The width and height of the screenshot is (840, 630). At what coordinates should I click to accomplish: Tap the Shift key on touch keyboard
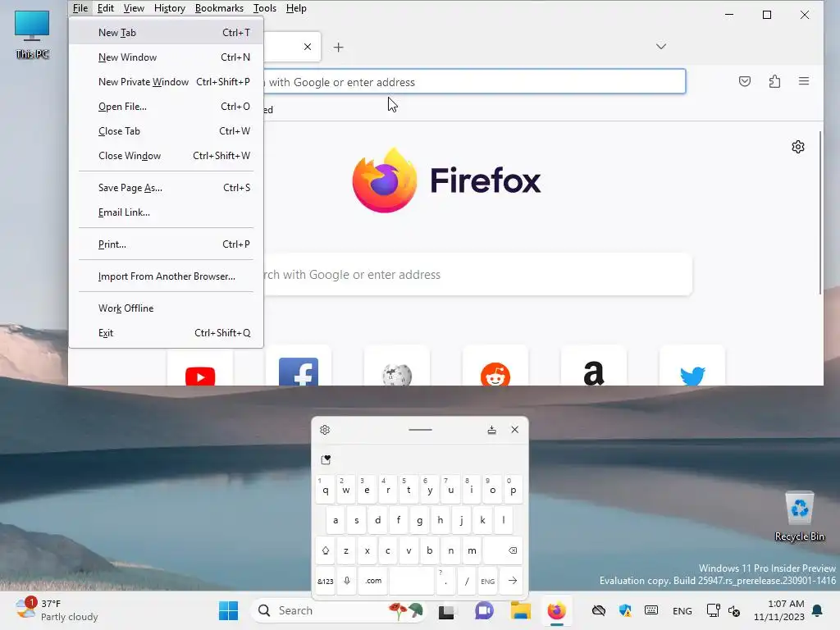325,550
